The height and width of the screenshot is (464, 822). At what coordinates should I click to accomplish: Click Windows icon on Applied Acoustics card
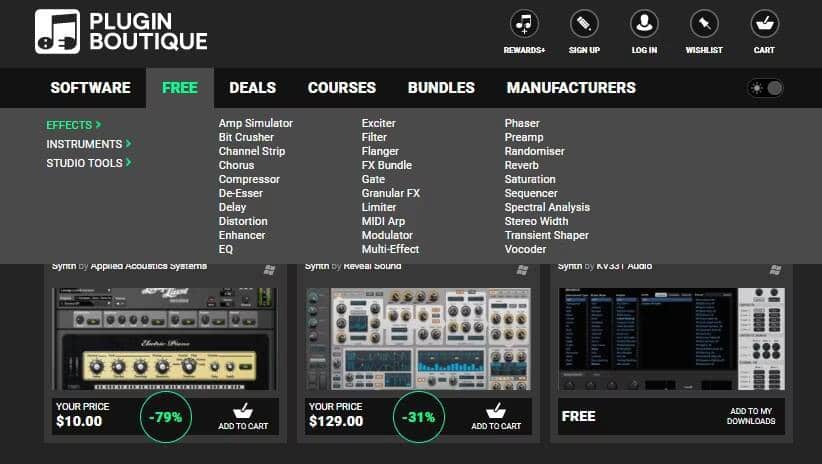[x=269, y=270]
